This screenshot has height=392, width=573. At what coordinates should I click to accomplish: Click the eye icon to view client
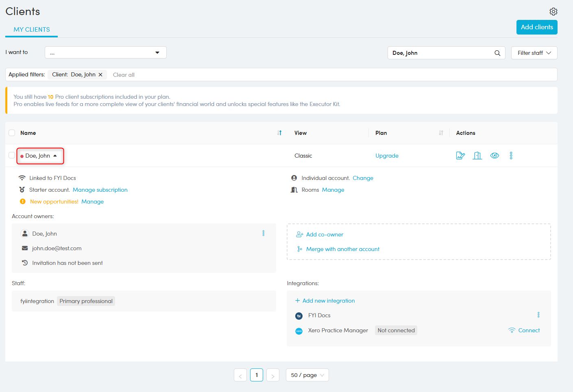coord(495,156)
